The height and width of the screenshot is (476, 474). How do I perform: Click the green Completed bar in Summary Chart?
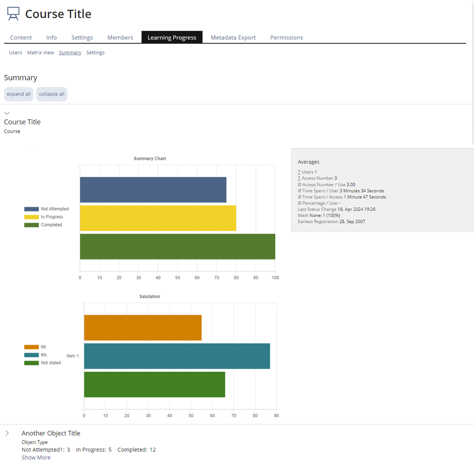tap(177, 246)
